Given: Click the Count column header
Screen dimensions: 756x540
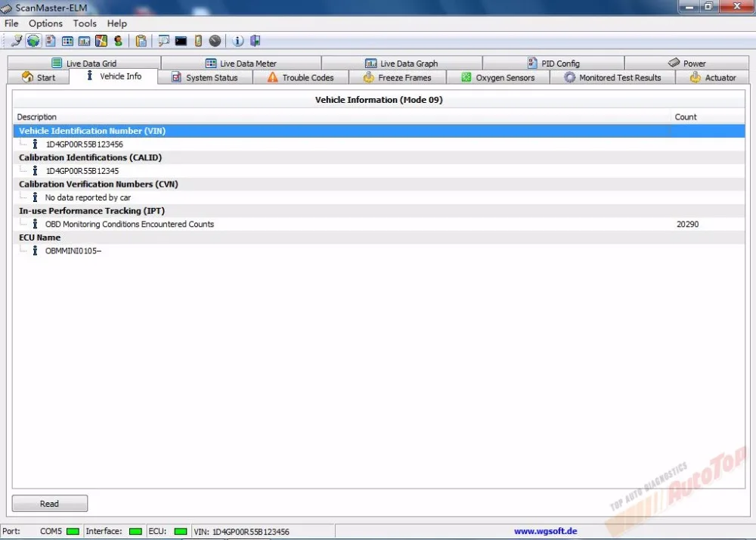Looking at the screenshot, I should [708, 116].
